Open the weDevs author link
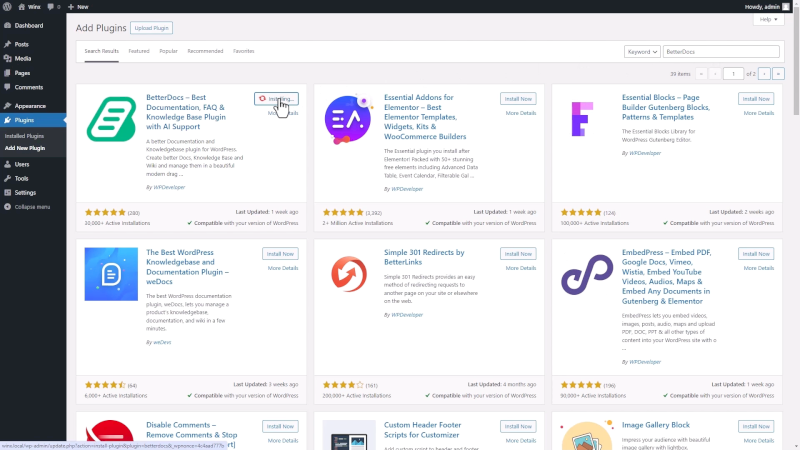800x450 pixels. [162, 342]
